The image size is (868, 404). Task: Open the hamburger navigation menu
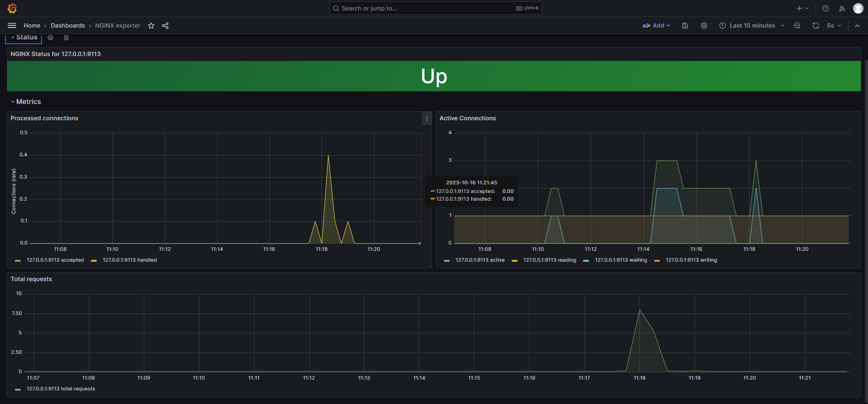(12, 26)
